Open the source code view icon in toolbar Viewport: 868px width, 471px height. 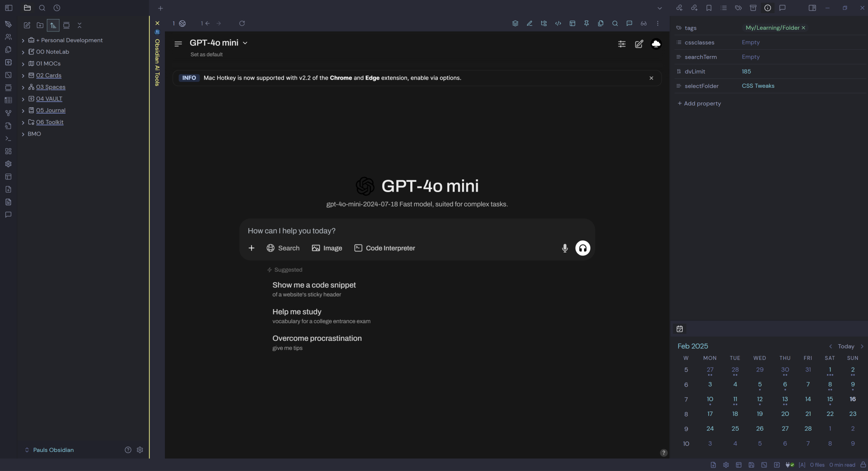[558, 23]
